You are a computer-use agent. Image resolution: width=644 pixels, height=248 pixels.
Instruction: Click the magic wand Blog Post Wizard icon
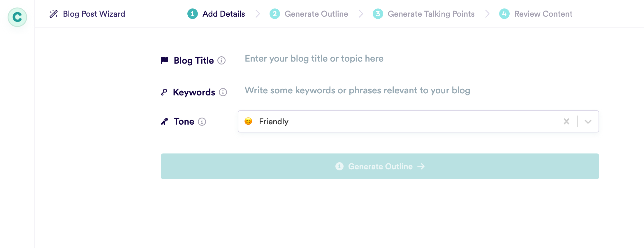[54, 14]
